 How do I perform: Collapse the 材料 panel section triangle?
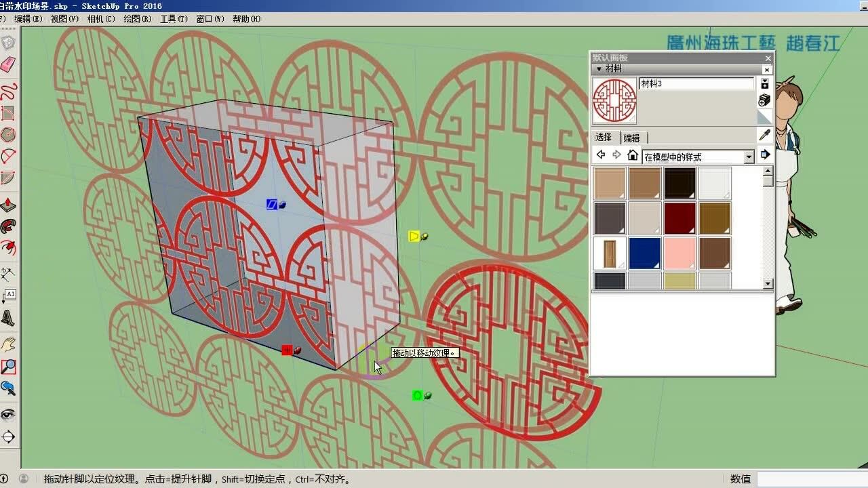599,69
